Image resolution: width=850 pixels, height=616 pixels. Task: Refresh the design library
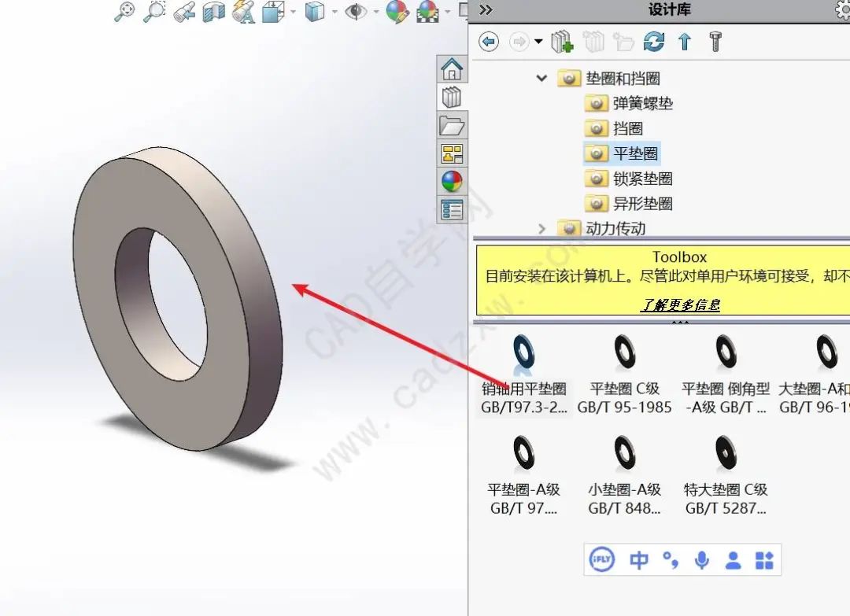(654, 42)
